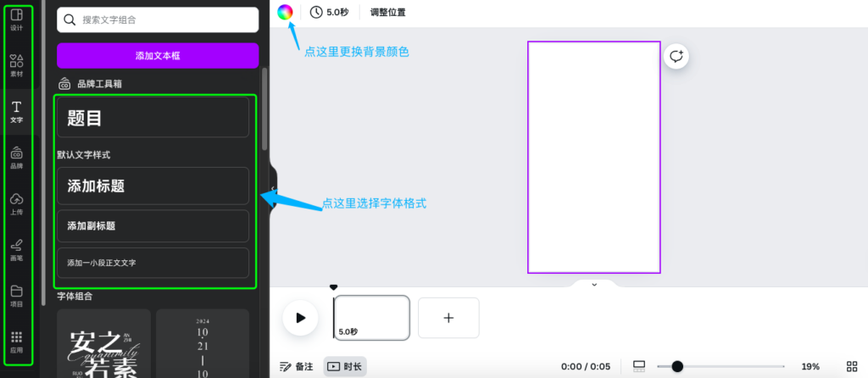Click the 添加文本框 button
Screen dimensions: 868x378
click(x=158, y=55)
